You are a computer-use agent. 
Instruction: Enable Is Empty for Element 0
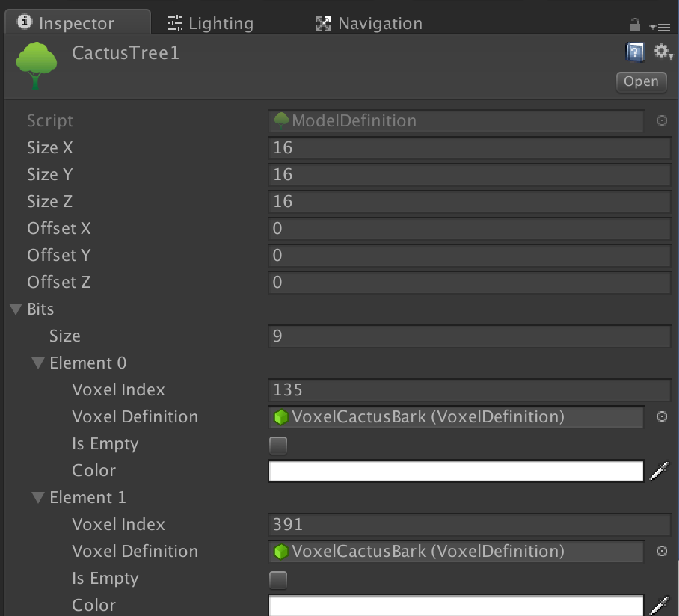[x=277, y=443]
